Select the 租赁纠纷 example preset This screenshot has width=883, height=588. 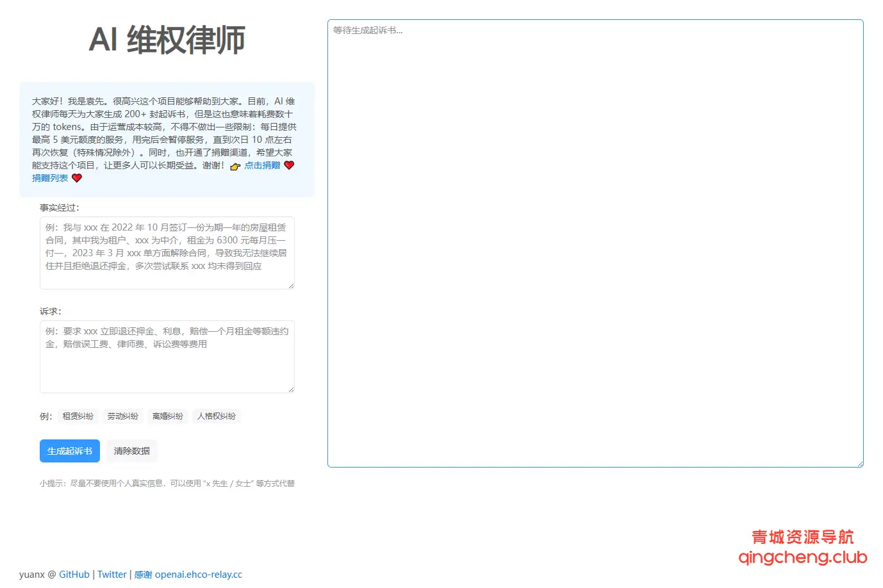pyautogui.click(x=78, y=416)
